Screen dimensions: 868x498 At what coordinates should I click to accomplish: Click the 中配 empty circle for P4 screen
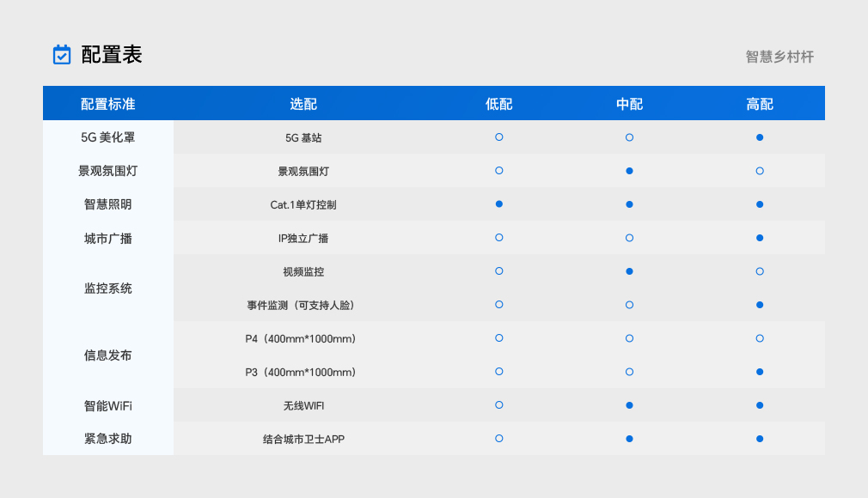pos(629,338)
